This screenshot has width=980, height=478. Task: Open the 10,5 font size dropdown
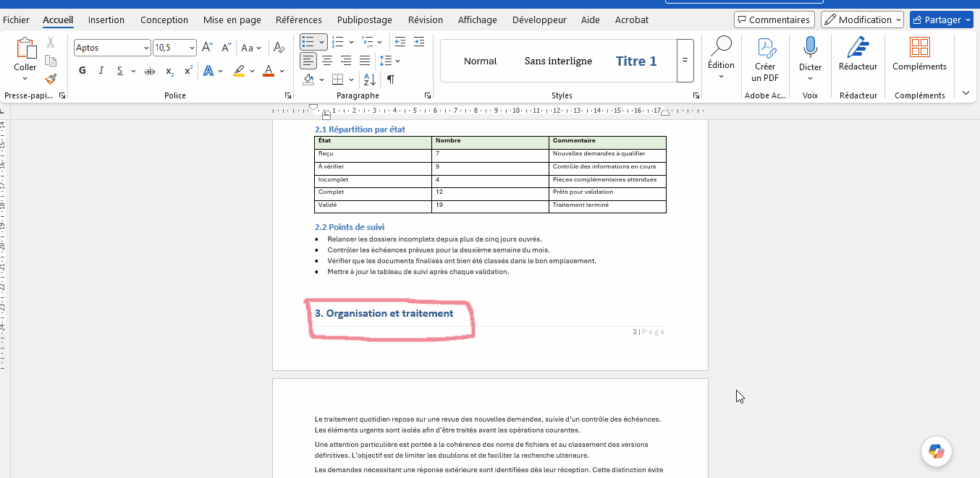tap(192, 48)
